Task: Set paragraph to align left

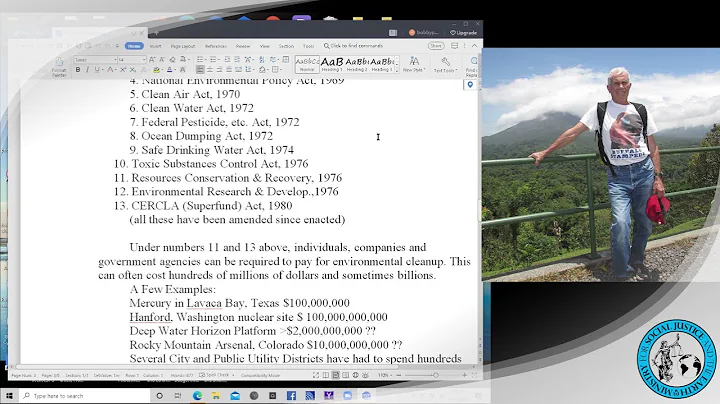Action: tap(200, 70)
